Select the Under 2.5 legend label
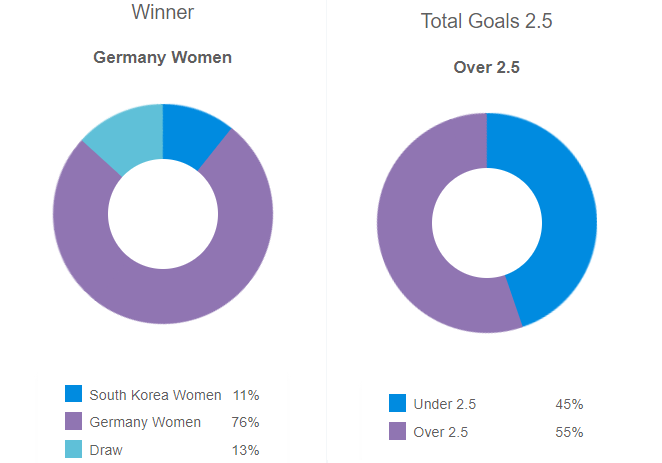 445,404
